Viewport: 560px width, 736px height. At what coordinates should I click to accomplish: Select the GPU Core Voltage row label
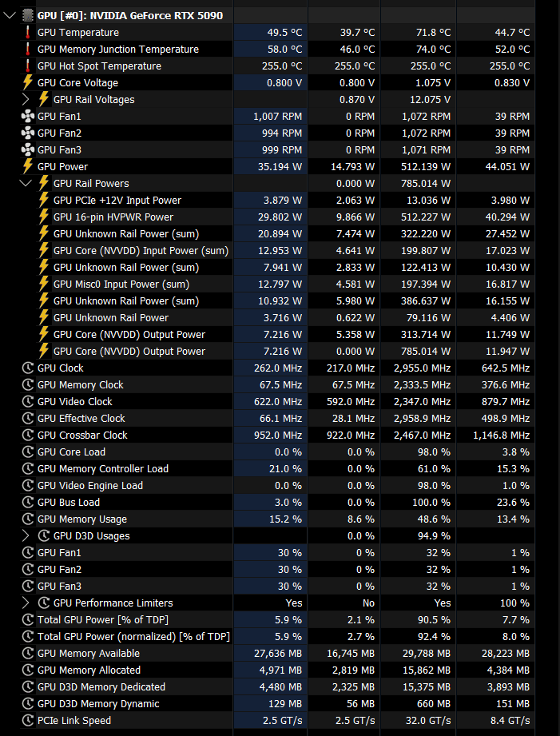click(77, 82)
